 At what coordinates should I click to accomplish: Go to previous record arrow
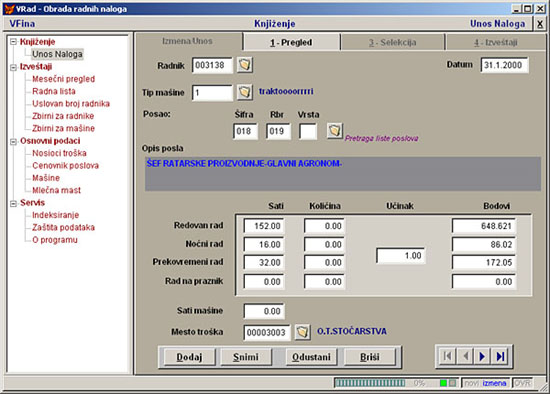465,356
